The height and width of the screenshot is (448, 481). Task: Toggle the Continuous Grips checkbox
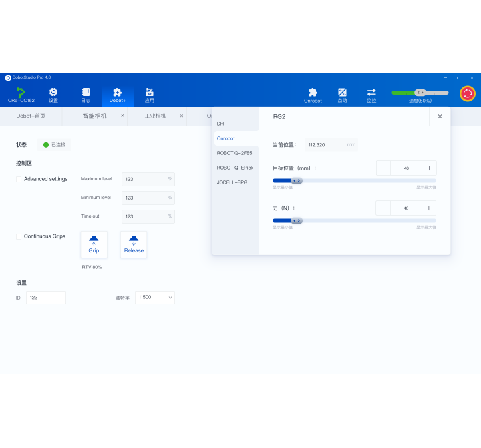(19, 236)
